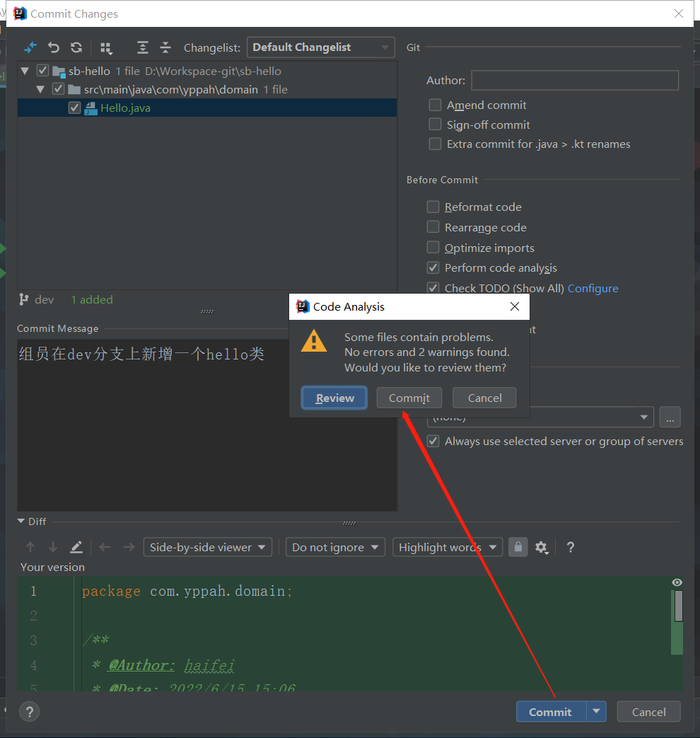Open the Side-by-side viewer dropdown
Screen dimensions: 700x738
[207, 547]
